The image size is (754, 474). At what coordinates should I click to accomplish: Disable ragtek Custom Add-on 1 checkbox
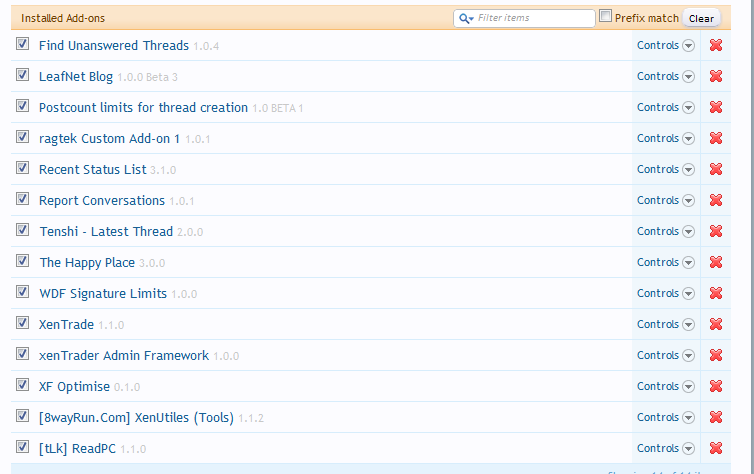coord(22,137)
